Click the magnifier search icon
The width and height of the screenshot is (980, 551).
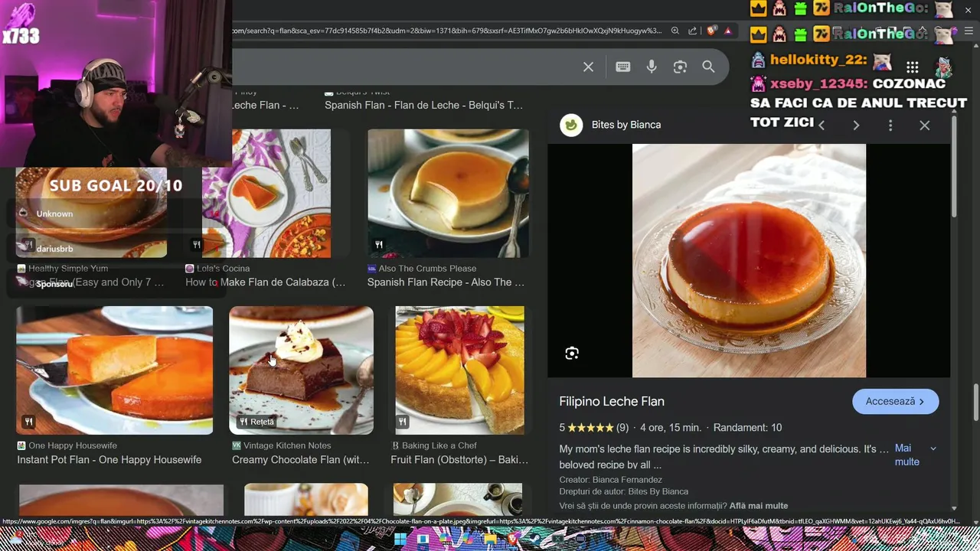click(708, 67)
